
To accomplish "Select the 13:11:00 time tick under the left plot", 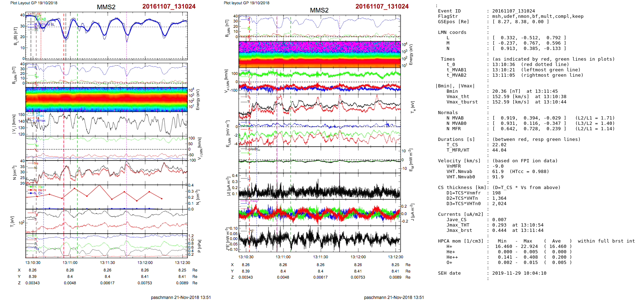I will point(70,263).
